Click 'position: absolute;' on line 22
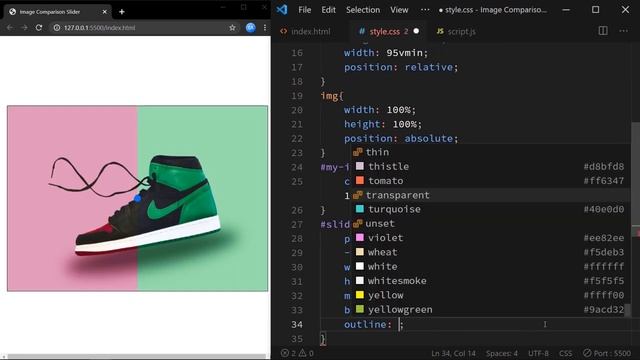This screenshot has width=640, height=360. pyautogui.click(x=401, y=138)
